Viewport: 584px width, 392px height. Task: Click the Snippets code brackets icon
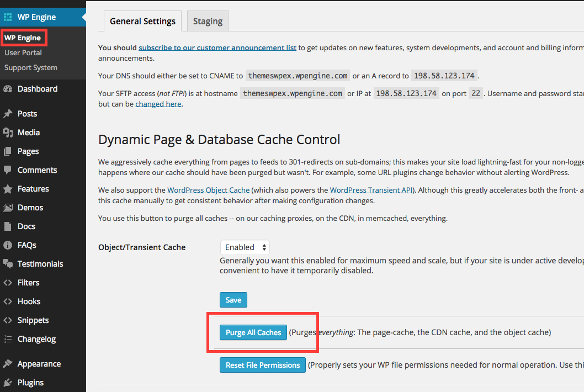tap(7, 320)
